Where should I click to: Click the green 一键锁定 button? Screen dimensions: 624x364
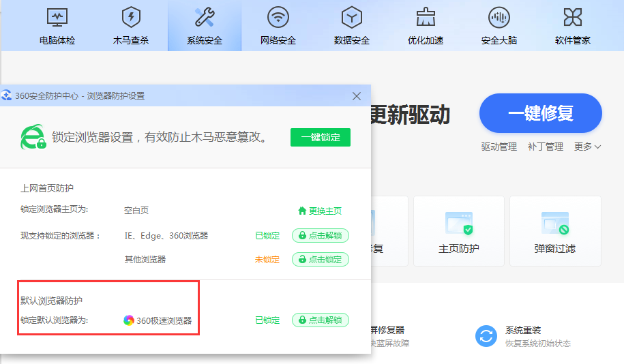click(x=321, y=137)
